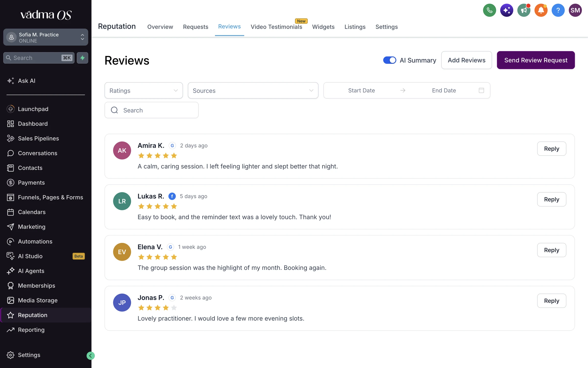Viewport: 588px width, 368px height.
Task: Open the Widgets tab
Action: tap(323, 27)
